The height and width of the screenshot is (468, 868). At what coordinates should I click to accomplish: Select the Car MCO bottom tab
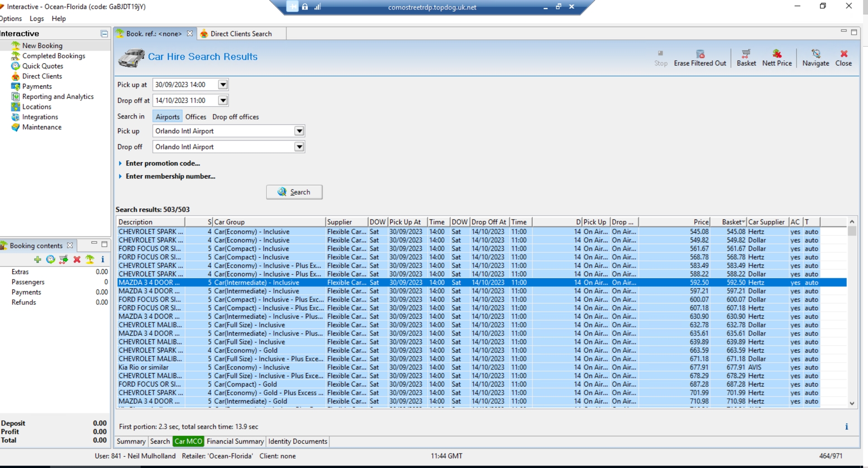(188, 441)
